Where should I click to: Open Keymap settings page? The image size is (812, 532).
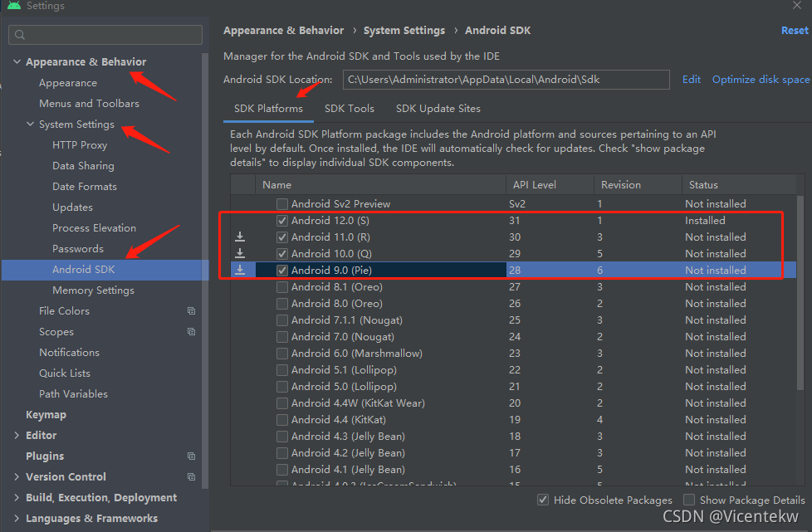(46, 414)
